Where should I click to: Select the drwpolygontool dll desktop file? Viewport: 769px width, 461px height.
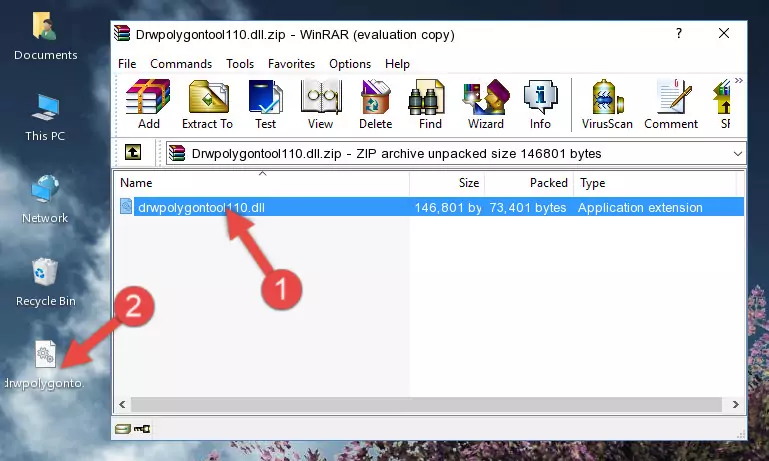(x=45, y=365)
